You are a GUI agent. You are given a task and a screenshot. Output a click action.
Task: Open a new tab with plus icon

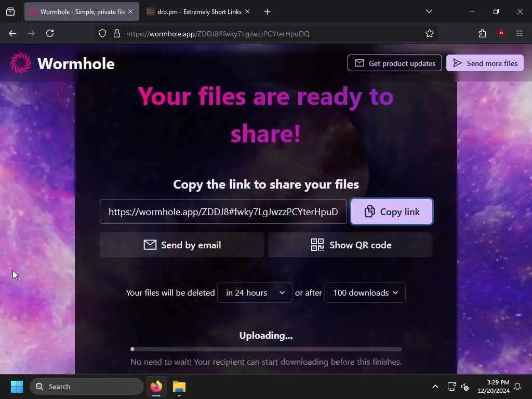coord(268,12)
